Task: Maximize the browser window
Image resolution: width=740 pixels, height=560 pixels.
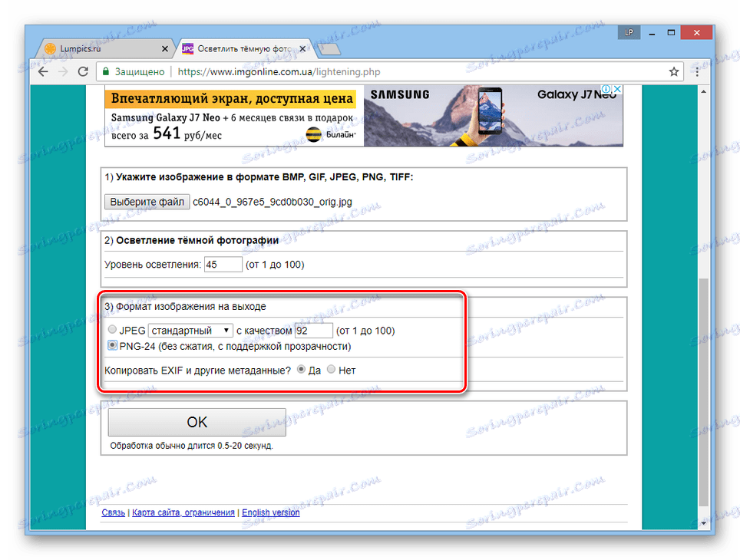Action: (671, 32)
